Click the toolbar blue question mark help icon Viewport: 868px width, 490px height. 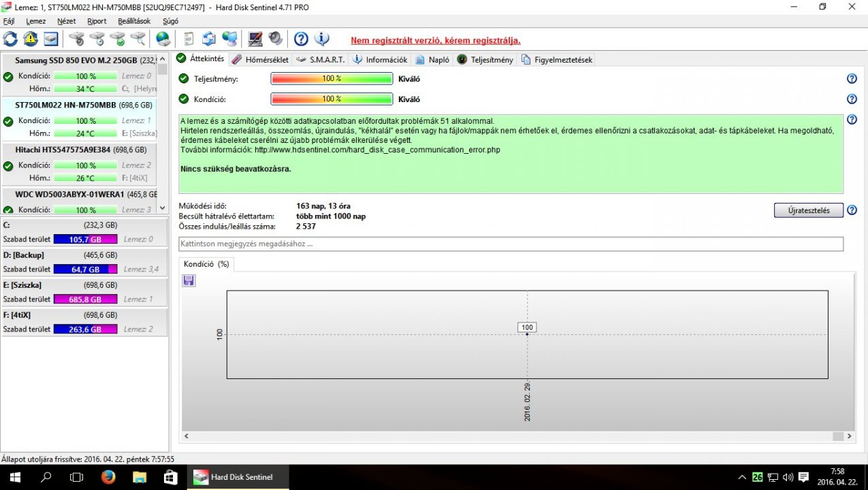301,39
